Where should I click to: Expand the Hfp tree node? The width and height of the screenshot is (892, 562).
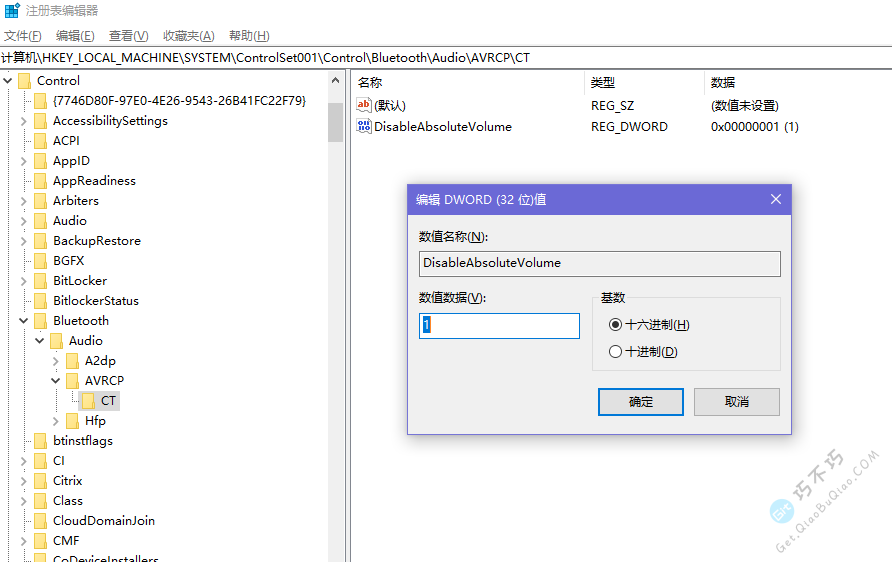[56, 421]
